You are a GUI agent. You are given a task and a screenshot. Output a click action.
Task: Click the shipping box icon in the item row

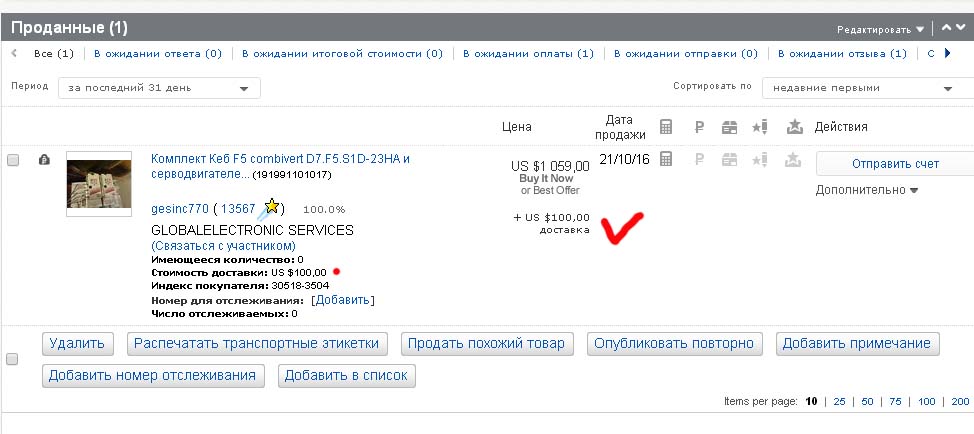tap(730, 159)
